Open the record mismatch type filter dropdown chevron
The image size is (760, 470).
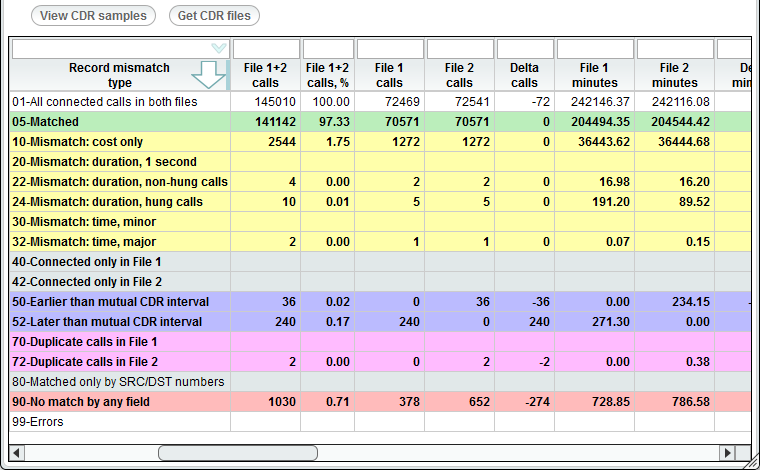click(219, 48)
